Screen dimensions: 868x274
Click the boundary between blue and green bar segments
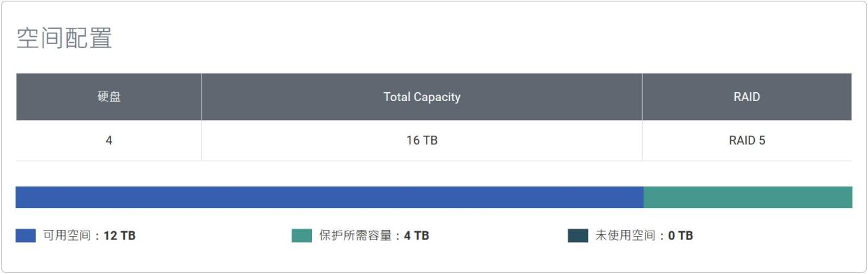coord(644,197)
